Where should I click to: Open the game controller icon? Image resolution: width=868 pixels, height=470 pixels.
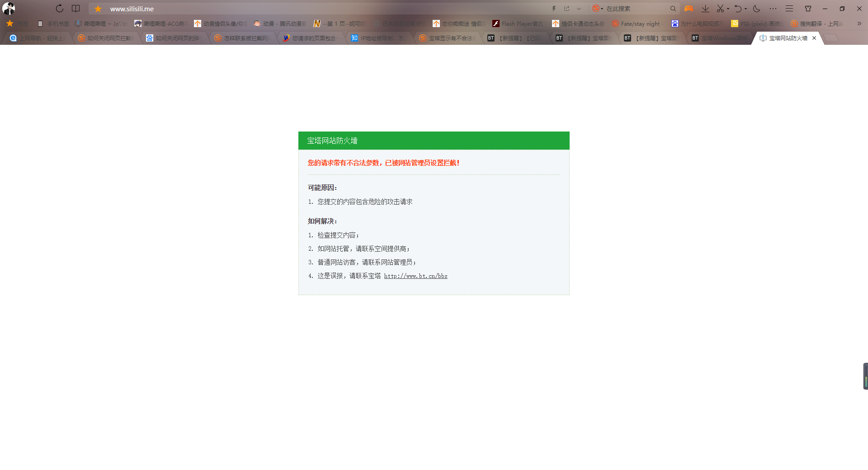pyautogui.click(x=689, y=9)
